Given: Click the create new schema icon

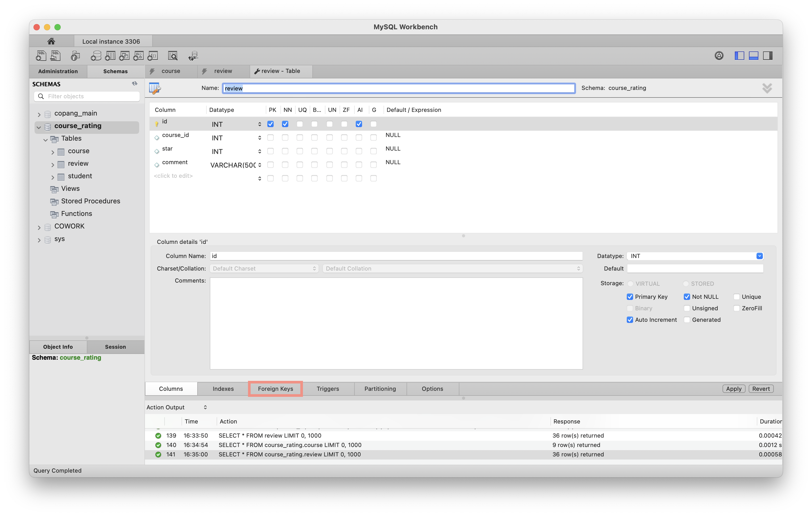Looking at the screenshot, I should click(x=96, y=56).
